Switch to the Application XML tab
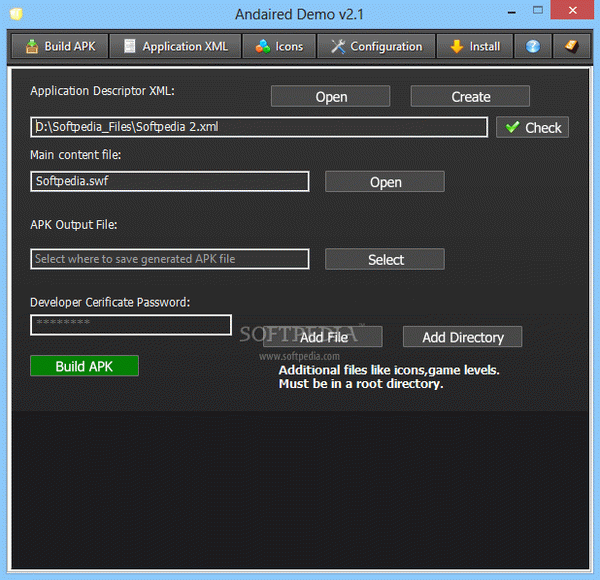This screenshot has height=580, width=600. click(175, 46)
